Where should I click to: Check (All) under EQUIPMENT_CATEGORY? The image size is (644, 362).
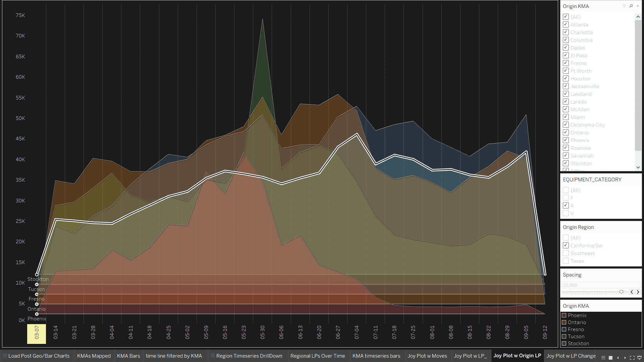point(566,190)
